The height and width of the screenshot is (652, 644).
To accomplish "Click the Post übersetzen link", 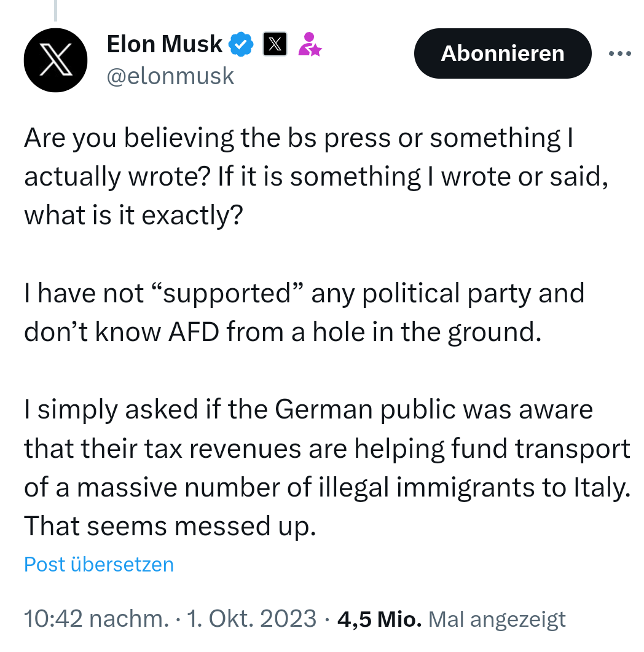I will click(x=99, y=564).
